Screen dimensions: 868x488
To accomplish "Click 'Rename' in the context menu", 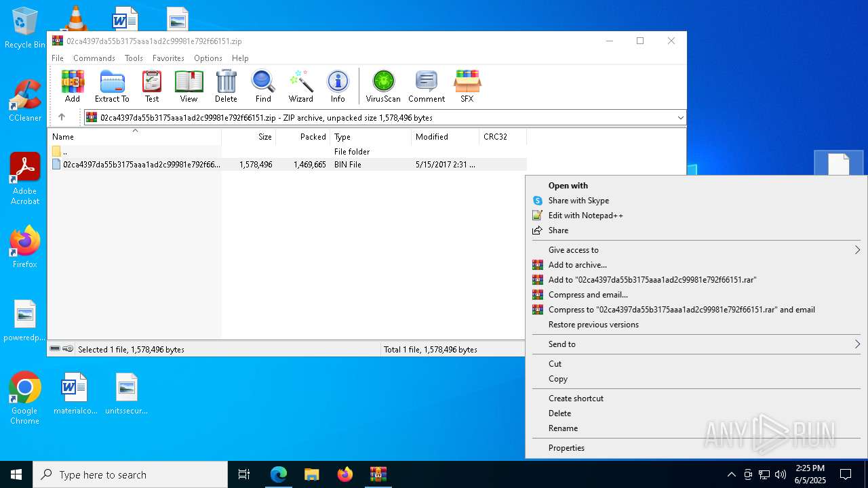I will pyautogui.click(x=696, y=428).
